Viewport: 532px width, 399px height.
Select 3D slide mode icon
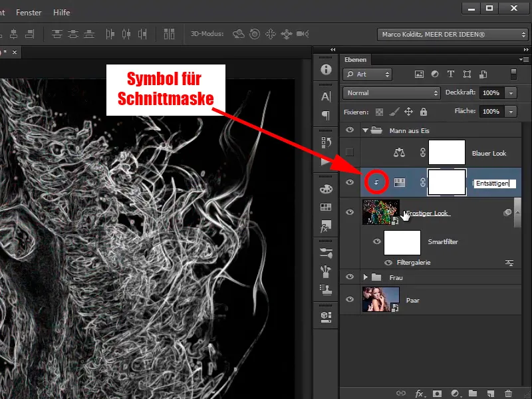tap(287, 34)
